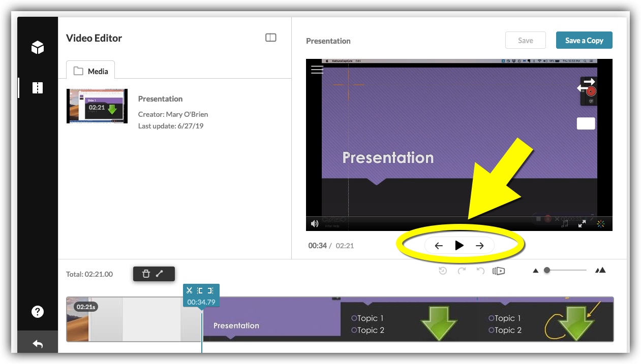
Task: Open the Media tab
Action: [90, 71]
